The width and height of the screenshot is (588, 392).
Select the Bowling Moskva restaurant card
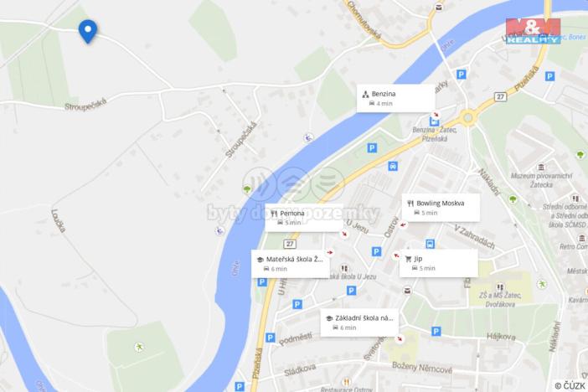click(441, 208)
